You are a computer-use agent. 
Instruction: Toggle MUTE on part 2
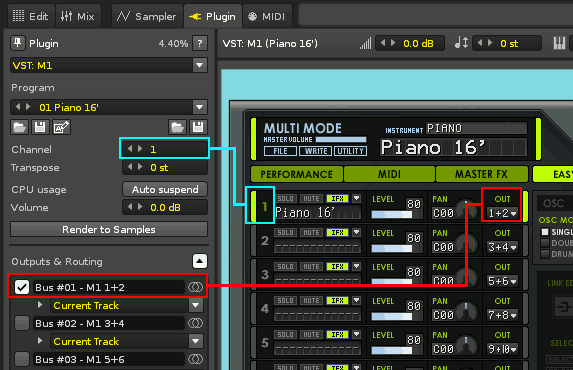[311, 233]
